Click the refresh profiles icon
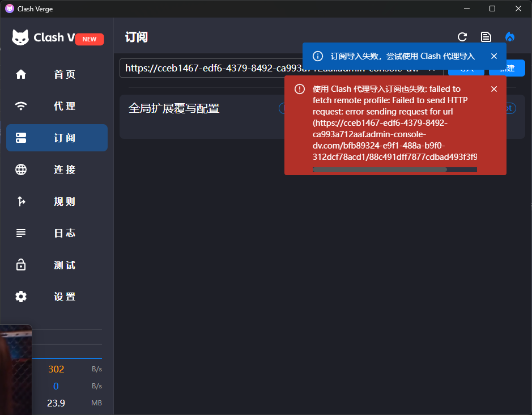532x415 pixels. [x=462, y=37]
